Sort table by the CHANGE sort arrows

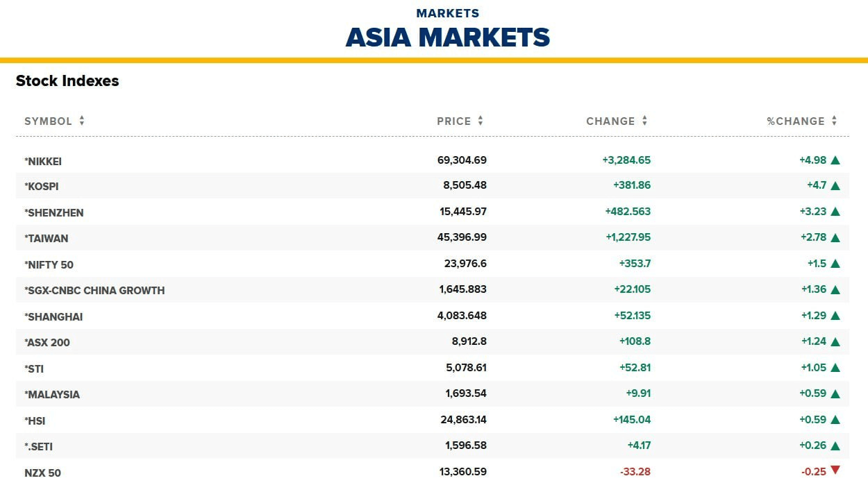click(644, 121)
